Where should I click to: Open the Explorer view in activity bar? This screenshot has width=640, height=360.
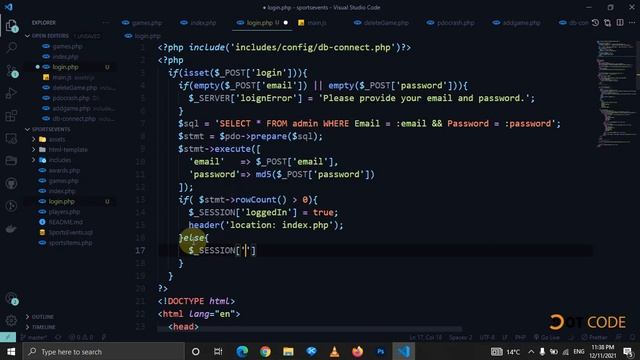(11, 26)
